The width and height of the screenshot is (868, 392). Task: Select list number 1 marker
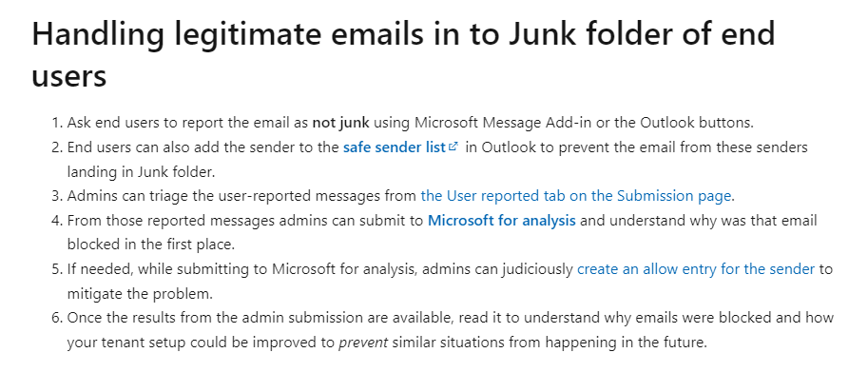tap(58, 123)
